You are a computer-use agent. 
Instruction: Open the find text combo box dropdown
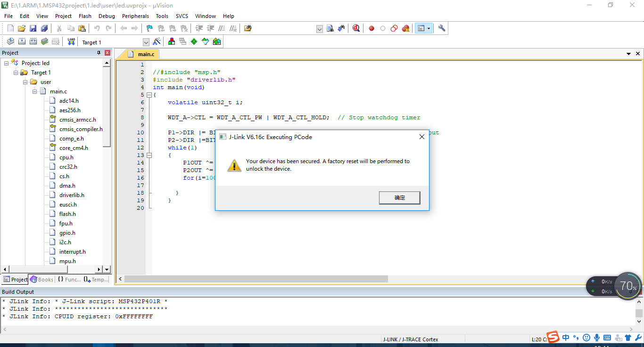tap(319, 29)
